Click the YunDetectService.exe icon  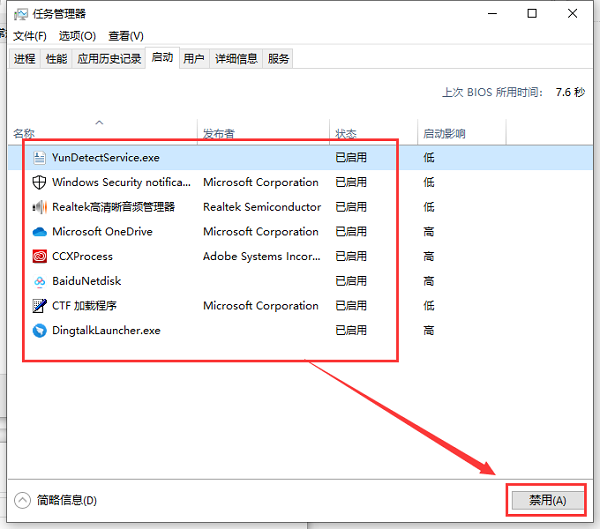click(39, 158)
